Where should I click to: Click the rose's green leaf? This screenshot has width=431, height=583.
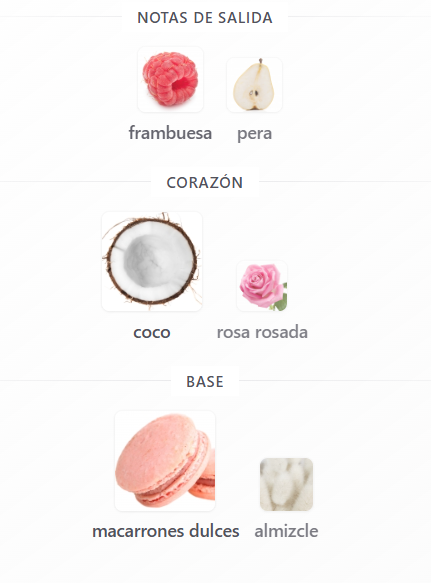tap(282, 300)
